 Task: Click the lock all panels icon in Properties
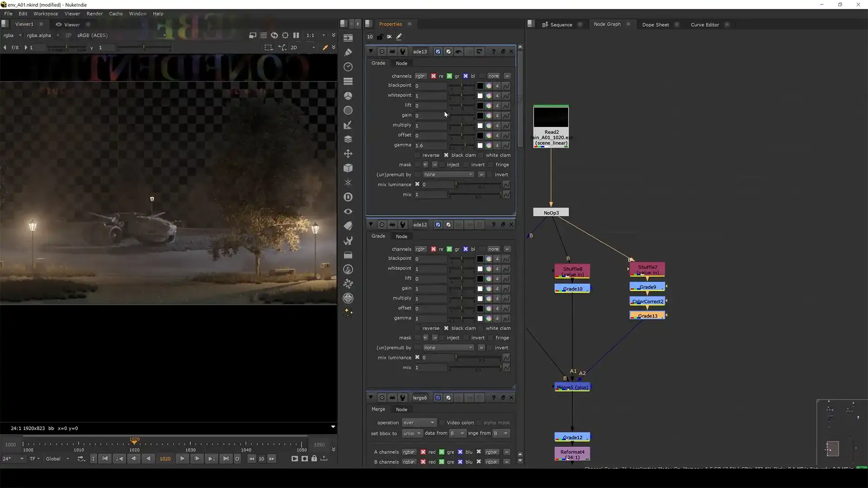tap(380, 37)
